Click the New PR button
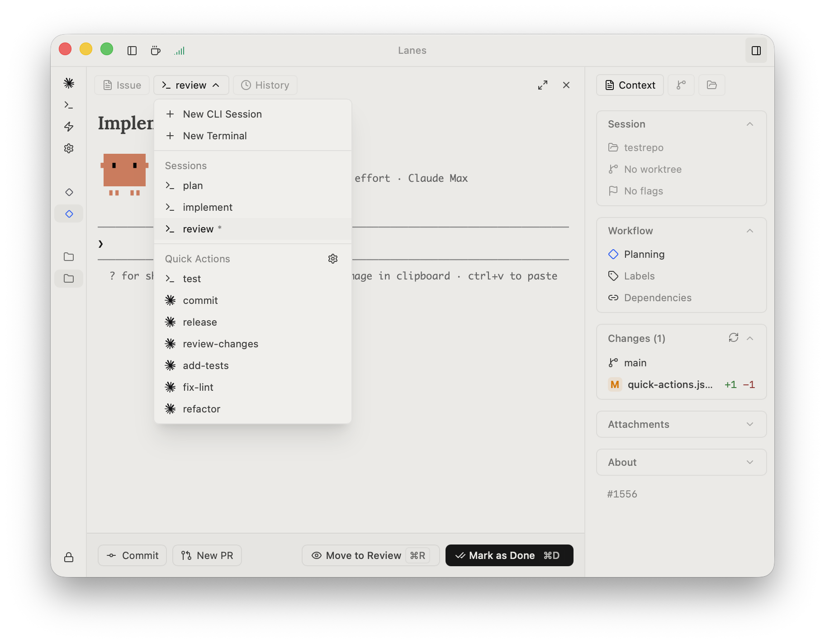This screenshot has width=825, height=644. pos(207,555)
